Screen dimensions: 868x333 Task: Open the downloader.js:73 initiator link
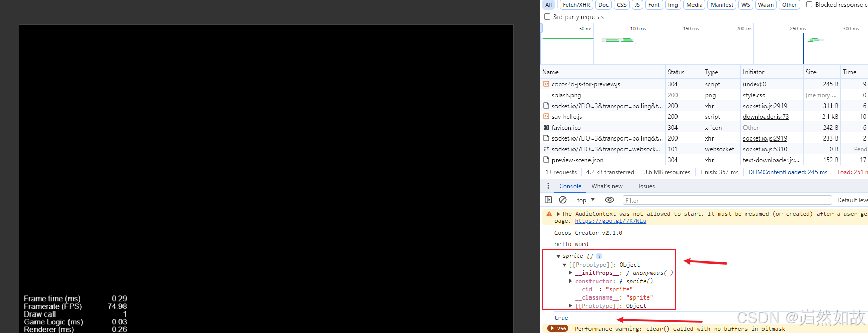coord(766,117)
